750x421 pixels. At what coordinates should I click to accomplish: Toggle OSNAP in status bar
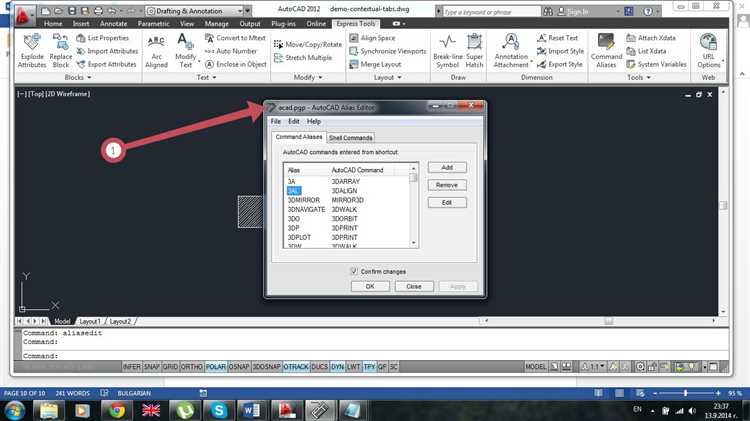coord(239,366)
